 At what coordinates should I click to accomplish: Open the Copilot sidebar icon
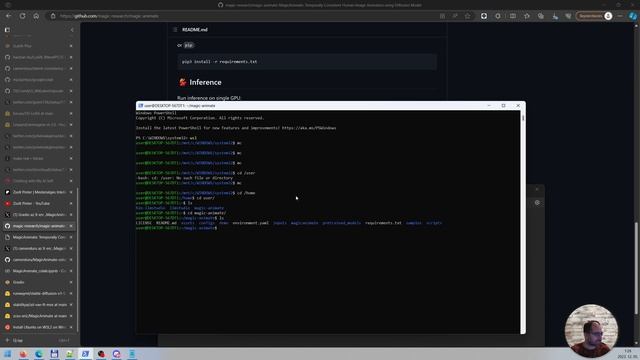[633, 16]
